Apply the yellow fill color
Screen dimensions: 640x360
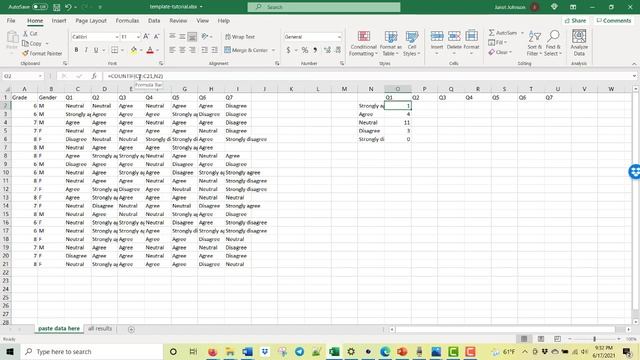pos(134,50)
